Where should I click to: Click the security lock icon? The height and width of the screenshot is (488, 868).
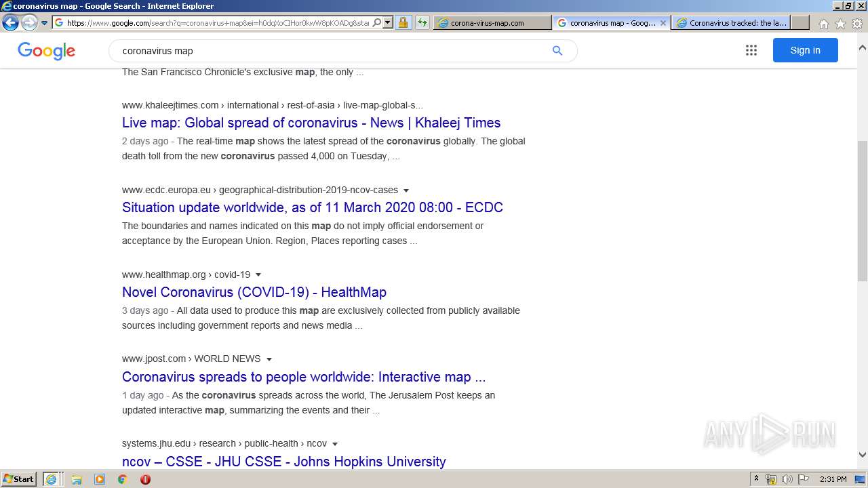[403, 22]
